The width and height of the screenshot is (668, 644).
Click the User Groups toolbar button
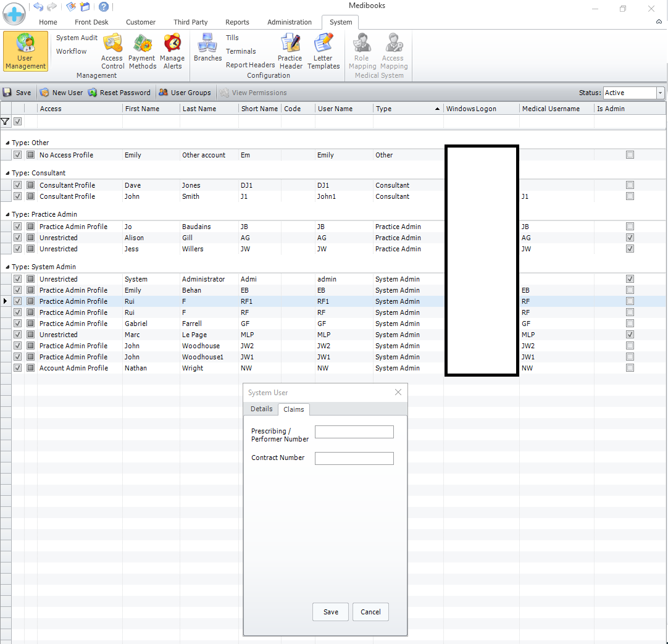click(185, 93)
